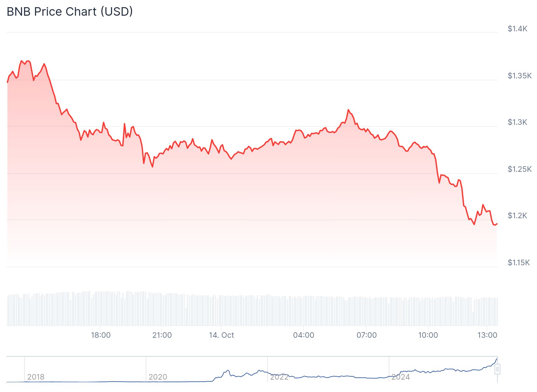Click the 21:00 time axis label
Viewport: 537px width, 392px height.
pos(162,335)
